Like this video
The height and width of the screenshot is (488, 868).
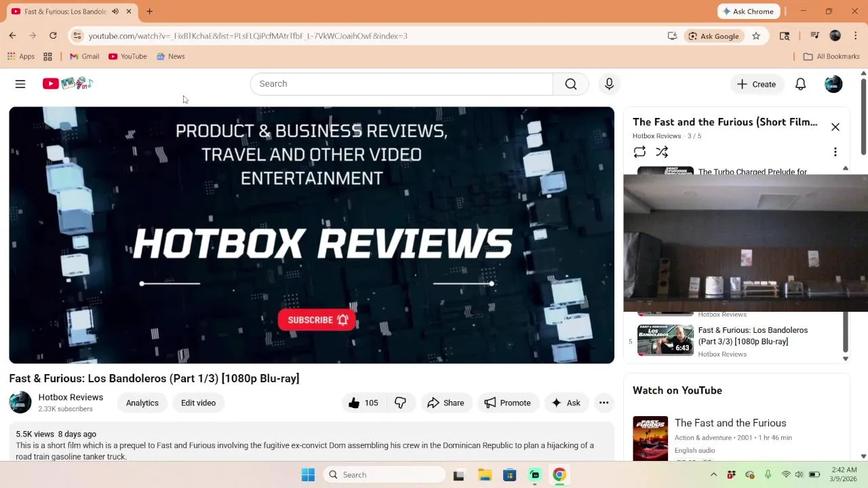coord(363,403)
